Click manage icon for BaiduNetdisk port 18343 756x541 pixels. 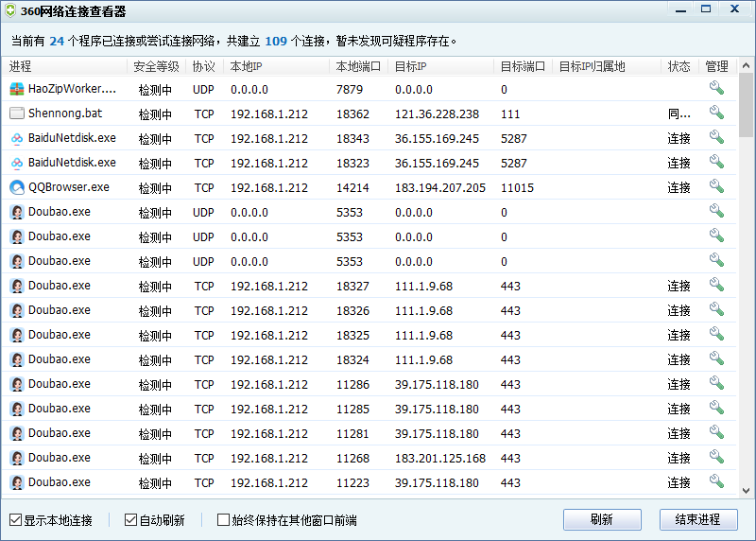(x=716, y=137)
